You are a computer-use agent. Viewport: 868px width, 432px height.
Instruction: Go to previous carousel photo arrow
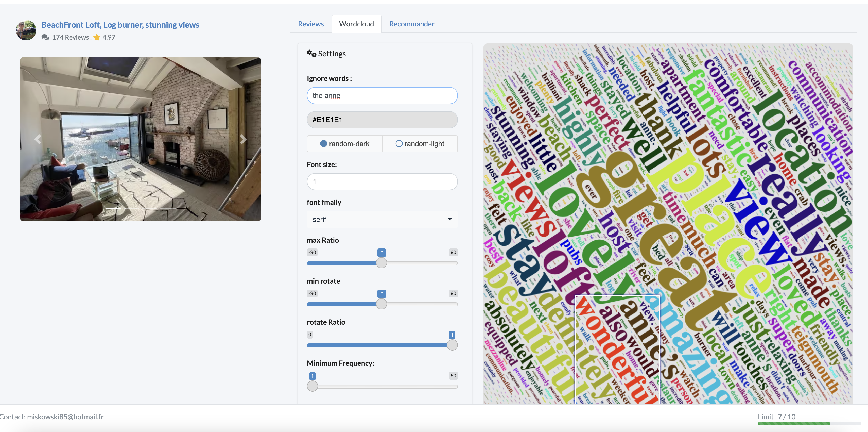[x=38, y=139]
